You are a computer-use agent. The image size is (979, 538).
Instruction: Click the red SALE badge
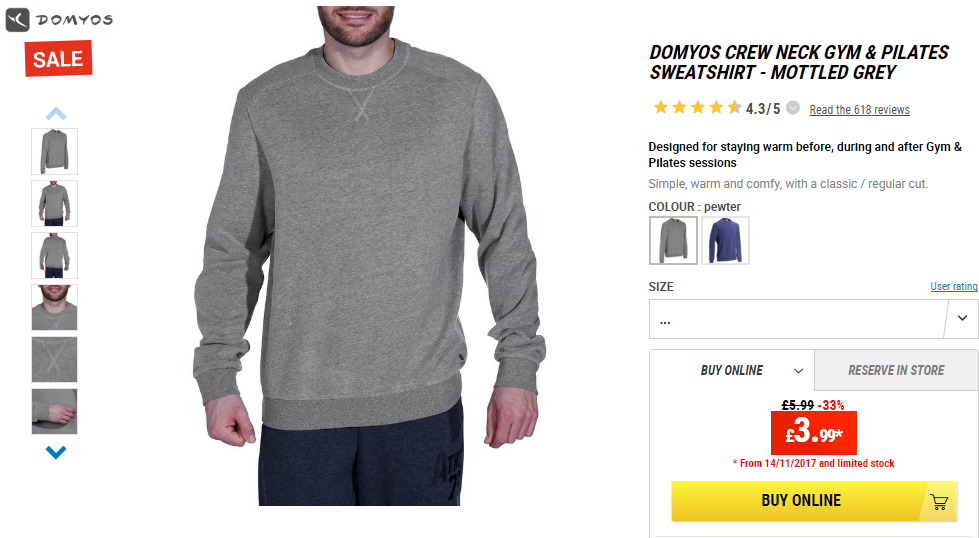click(x=59, y=59)
